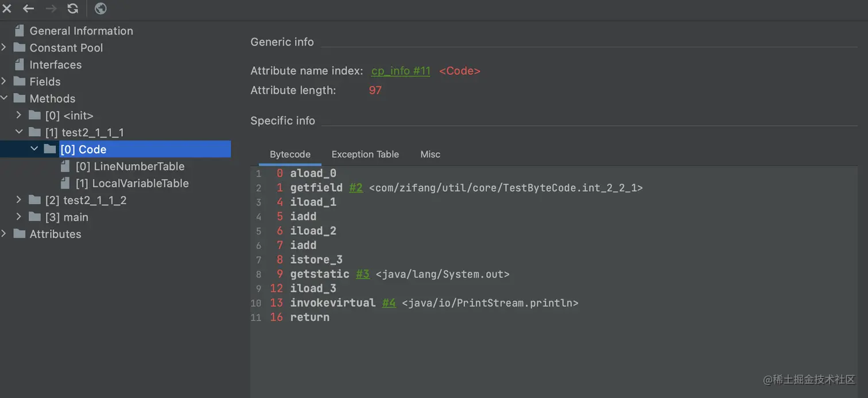The height and width of the screenshot is (398, 868).
Task: Switch to the Exception Table tab
Action: 365,154
